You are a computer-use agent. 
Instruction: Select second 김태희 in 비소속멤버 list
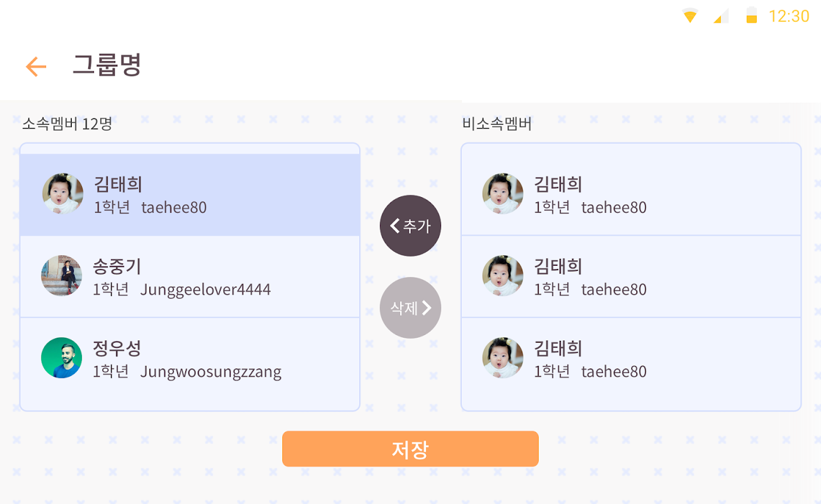(631, 277)
